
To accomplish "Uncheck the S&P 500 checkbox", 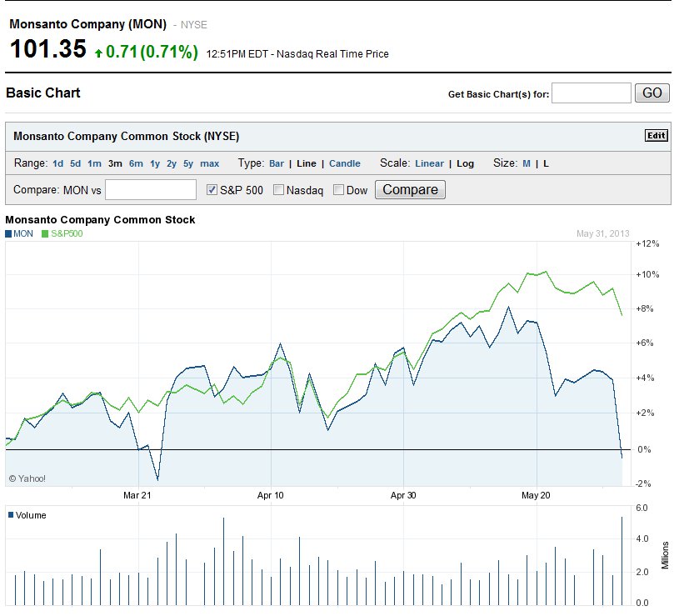I will click(x=212, y=189).
